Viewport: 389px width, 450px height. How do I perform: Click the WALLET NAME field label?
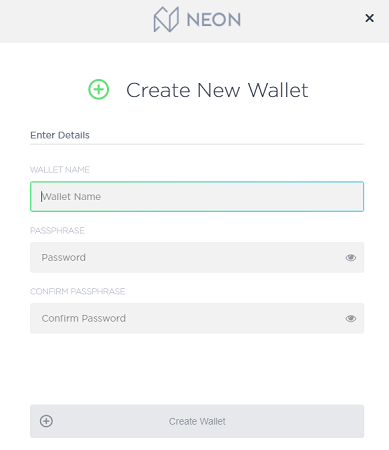pyautogui.click(x=60, y=170)
